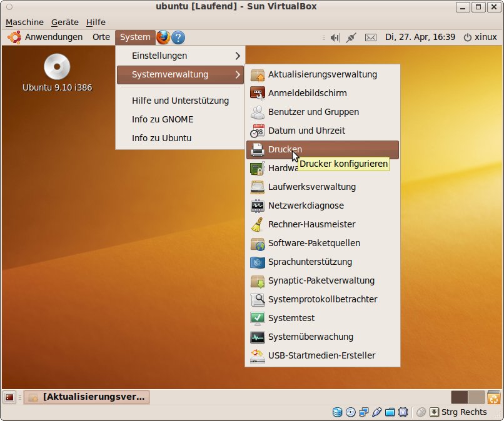Screen dimensions: 504x421
Task: Open the mail envelope indicator icon
Action: click(x=371, y=37)
